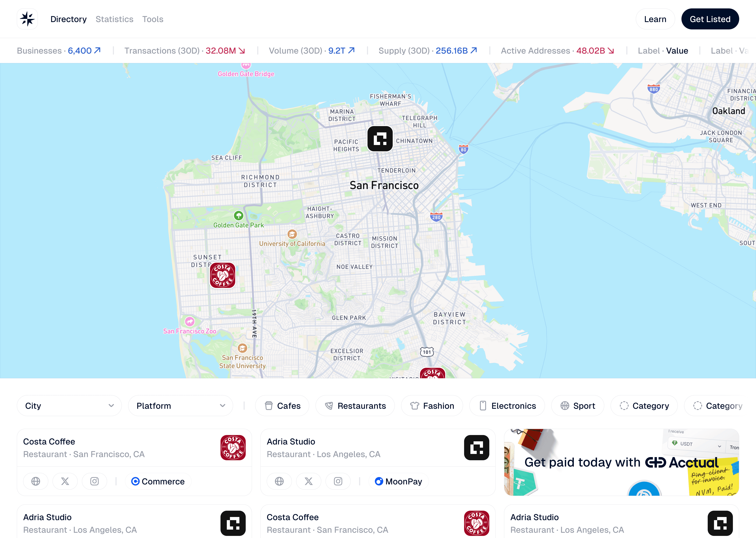
Task: Expand the Platform dropdown
Action: pos(180,405)
